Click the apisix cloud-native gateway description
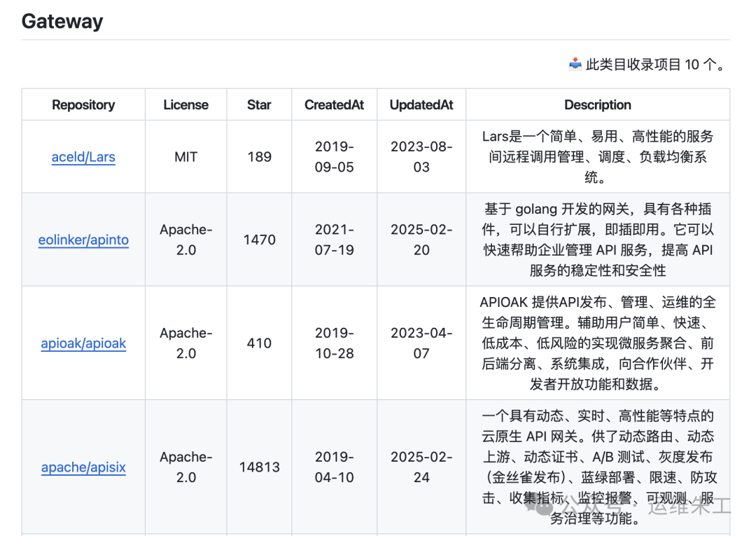This screenshot has width=756, height=536. [x=598, y=467]
